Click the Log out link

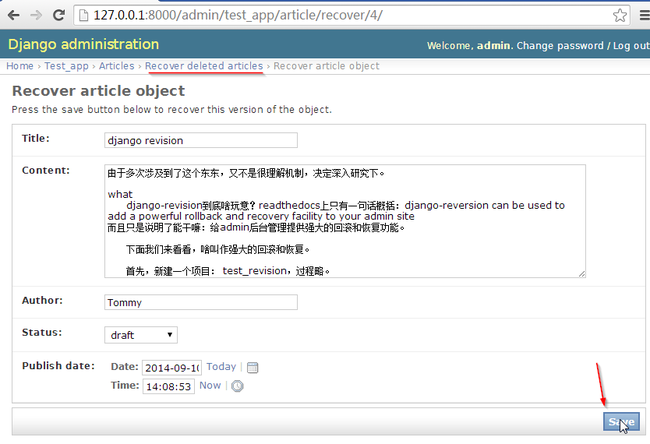(x=631, y=46)
